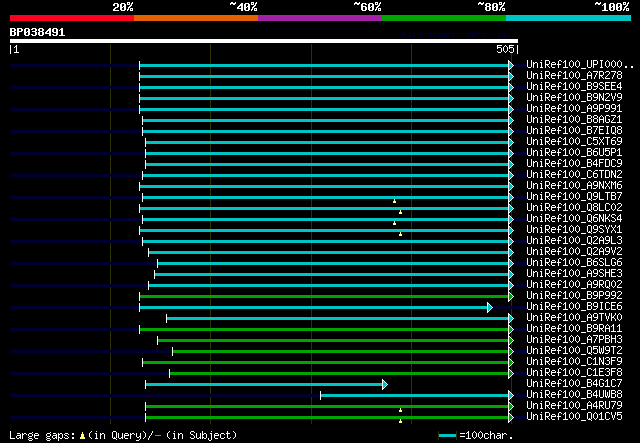Select the UniRef100_A9SHE3 label

574,274
